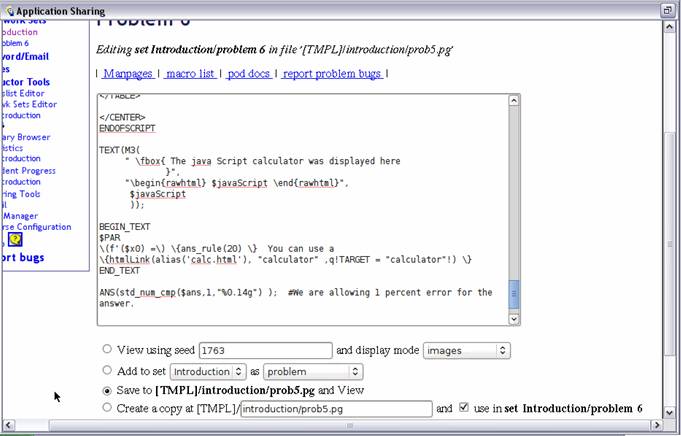Viewport: 681px width, 436px height.
Task: Click the code editor scroll down arrow
Action: (x=514, y=319)
